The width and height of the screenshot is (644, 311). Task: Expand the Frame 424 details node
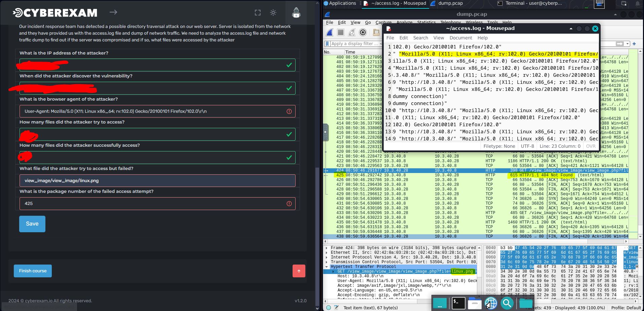[x=327, y=248]
